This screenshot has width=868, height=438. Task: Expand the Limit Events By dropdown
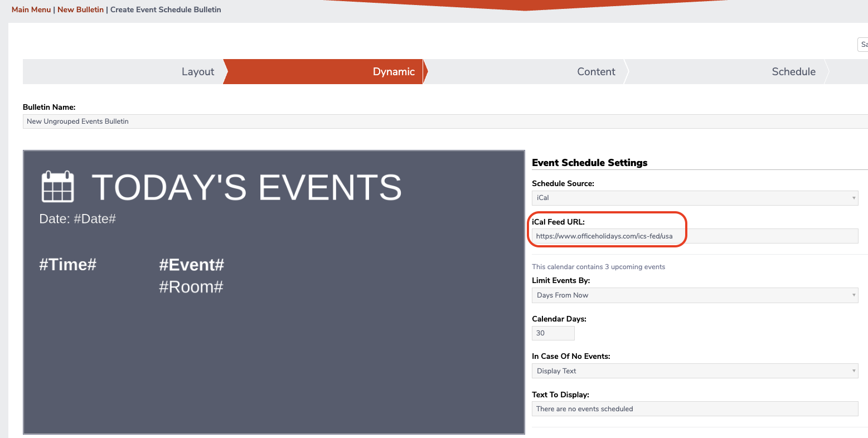coord(695,295)
